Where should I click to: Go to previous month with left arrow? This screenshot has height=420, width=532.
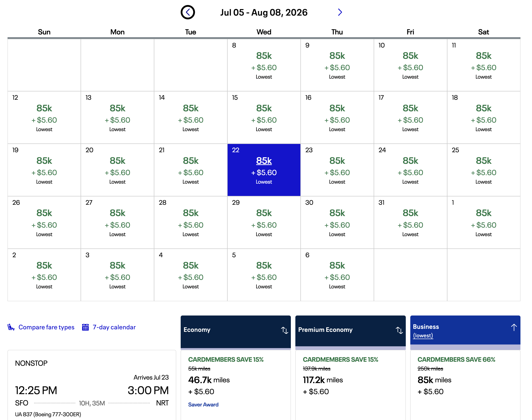pyautogui.click(x=188, y=12)
